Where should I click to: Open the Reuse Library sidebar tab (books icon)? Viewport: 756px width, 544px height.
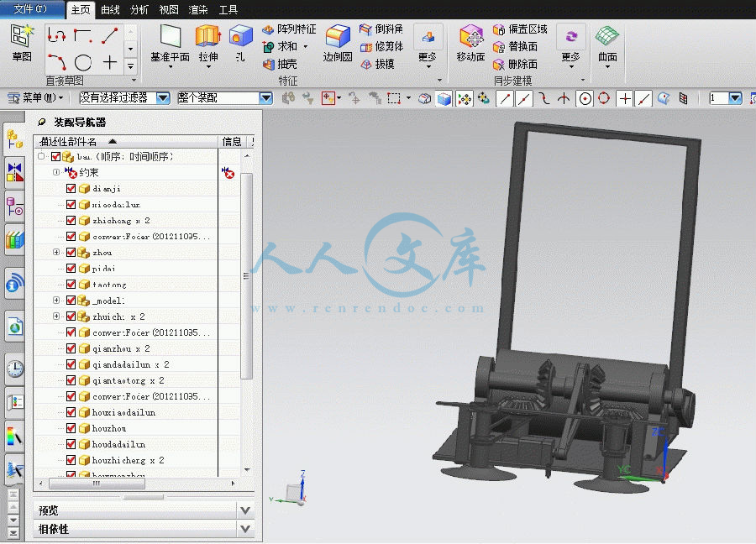(x=14, y=239)
